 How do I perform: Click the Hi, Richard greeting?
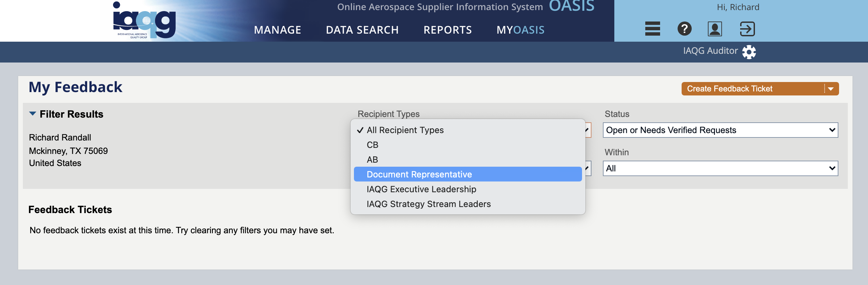tap(738, 7)
